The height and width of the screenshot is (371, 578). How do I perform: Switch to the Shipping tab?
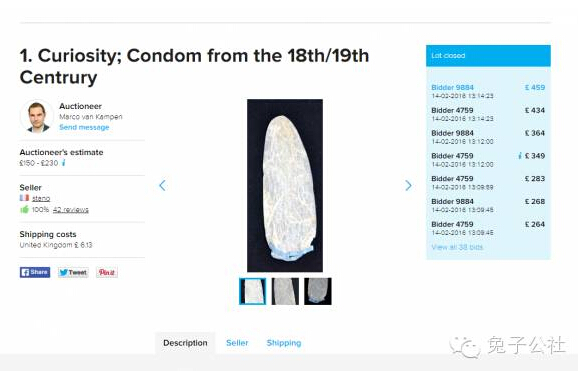tap(284, 343)
